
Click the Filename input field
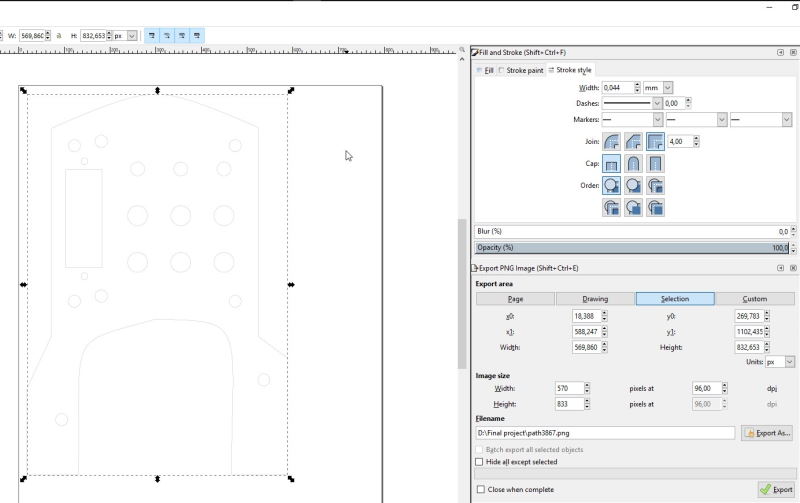click(x=605, y=433)
